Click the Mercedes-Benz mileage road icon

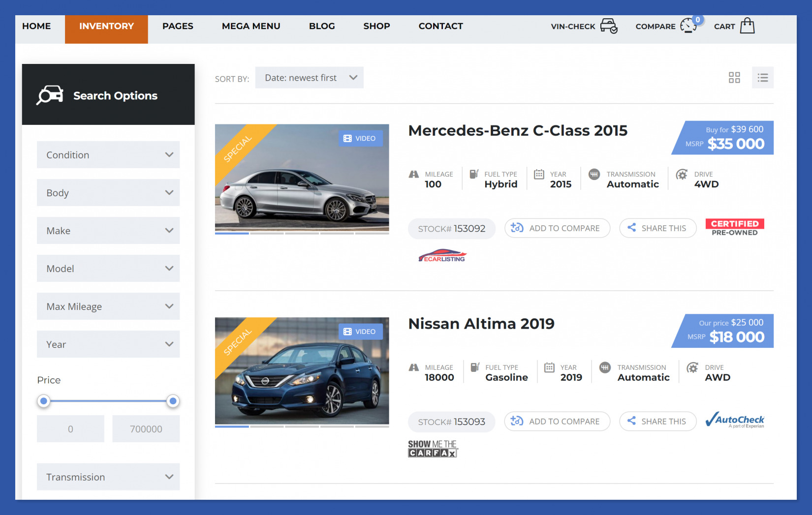point(414,174)
